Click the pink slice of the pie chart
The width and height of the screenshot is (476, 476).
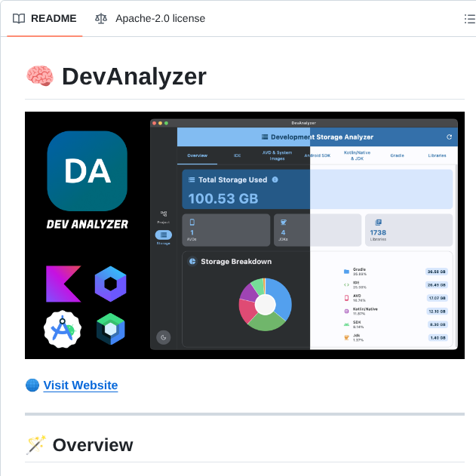[x=247, y=311]
